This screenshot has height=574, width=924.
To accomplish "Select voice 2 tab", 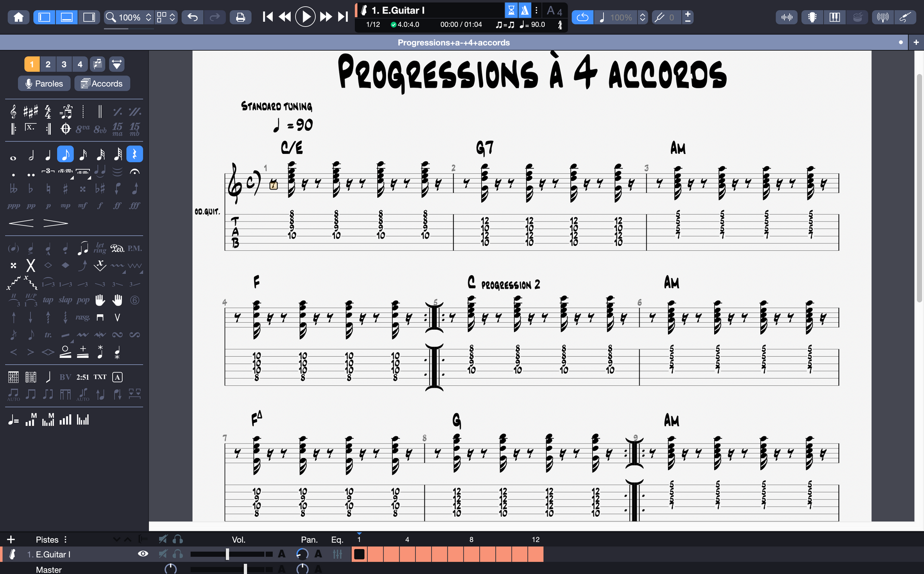I will (x=48, y=64).
